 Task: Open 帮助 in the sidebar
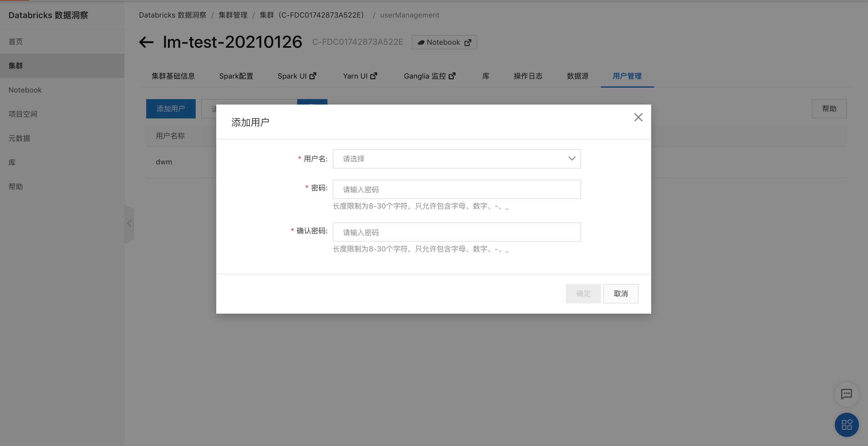(62, 187)
